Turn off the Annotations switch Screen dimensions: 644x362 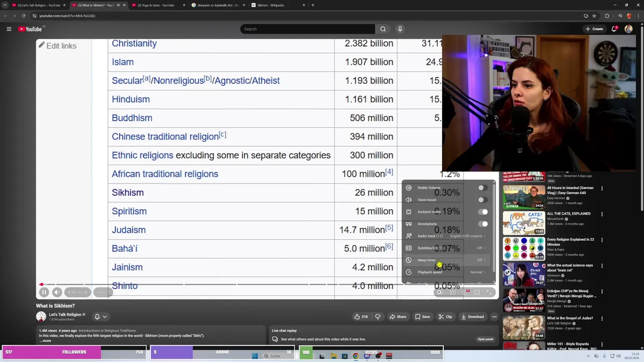click(482, 224)
